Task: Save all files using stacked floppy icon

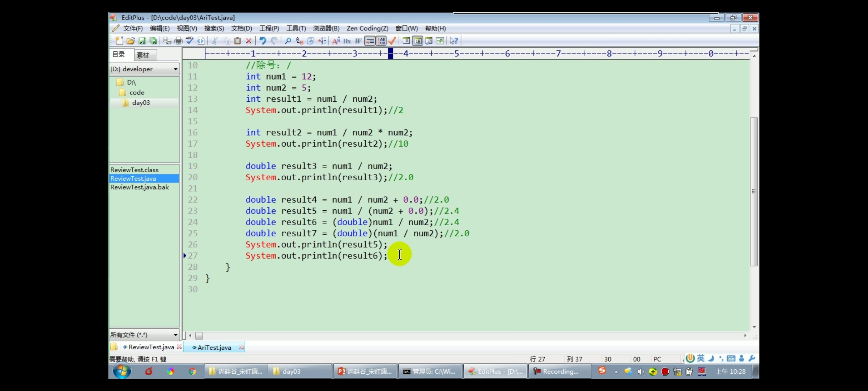Action: [153, 41]
